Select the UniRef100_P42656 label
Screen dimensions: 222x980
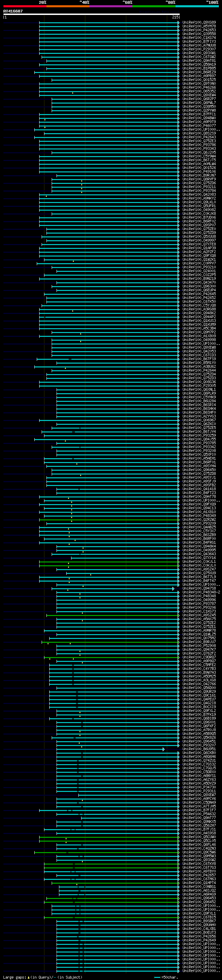pyautogui.click(x=199, y=936)
